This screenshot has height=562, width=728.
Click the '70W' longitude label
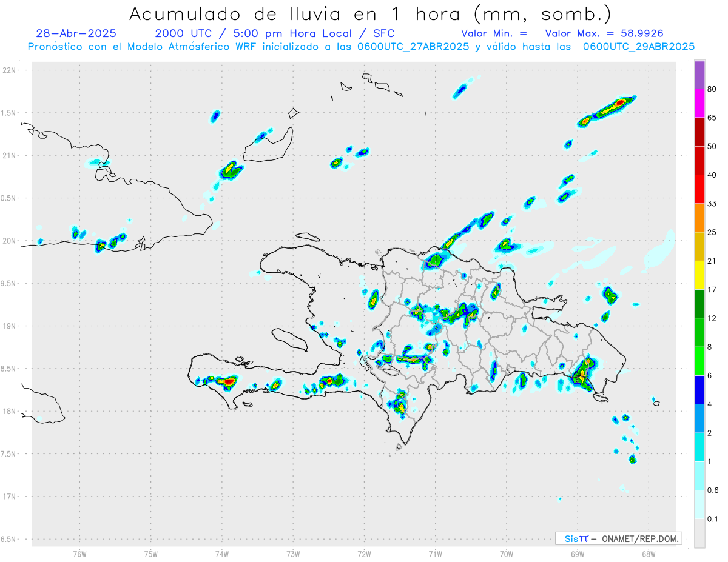(x=507, y=554)
